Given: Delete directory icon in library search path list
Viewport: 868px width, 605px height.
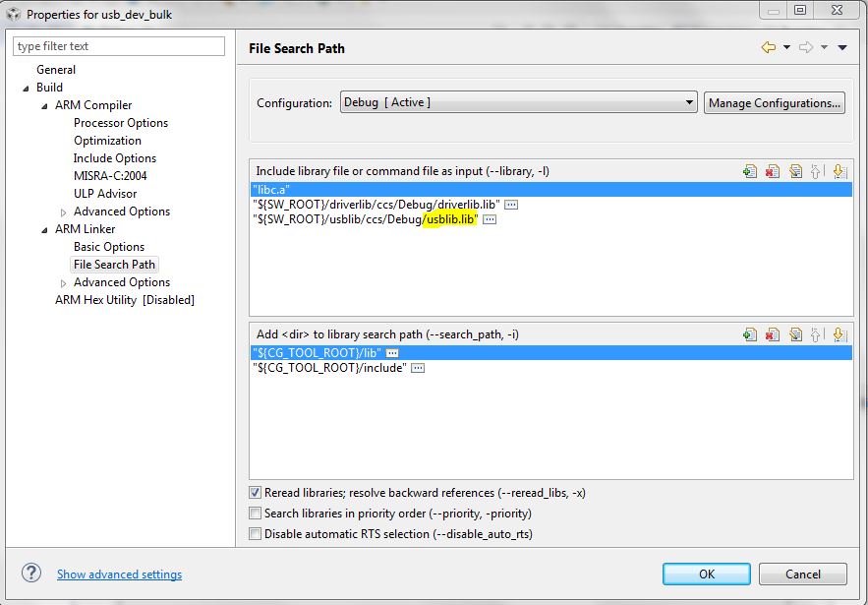Looking at the screenshot, I should point(773,334).
